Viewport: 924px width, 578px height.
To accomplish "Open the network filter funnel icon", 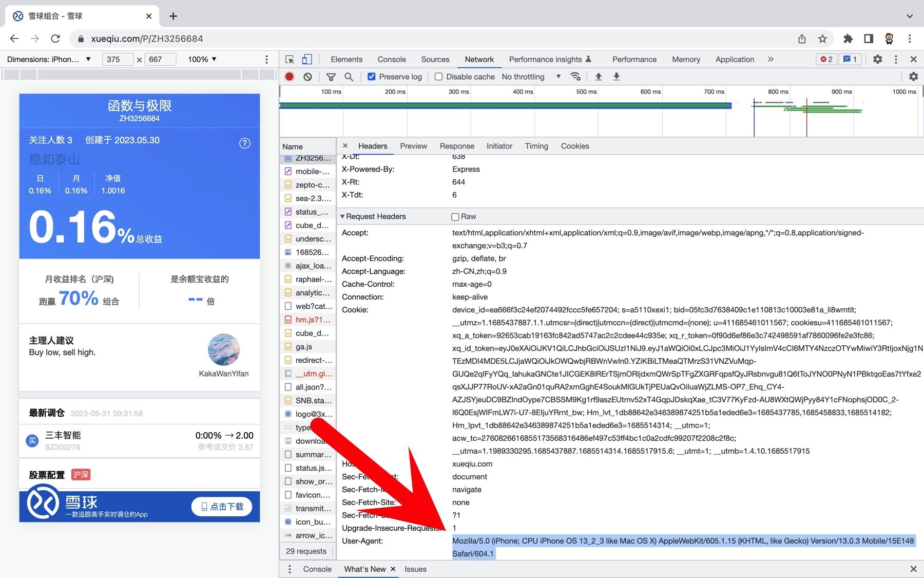I will click(x=331, y=77).
